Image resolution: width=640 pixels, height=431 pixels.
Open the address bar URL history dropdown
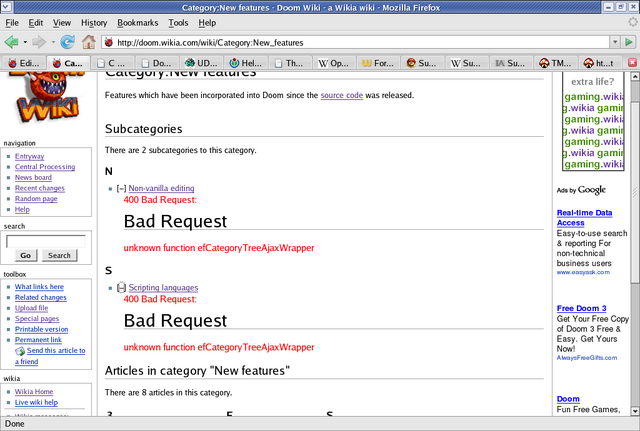pos(615,42)
